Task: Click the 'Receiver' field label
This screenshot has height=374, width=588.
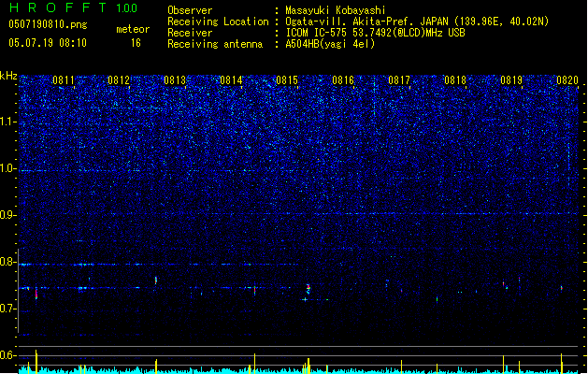Action: [190, 33]
